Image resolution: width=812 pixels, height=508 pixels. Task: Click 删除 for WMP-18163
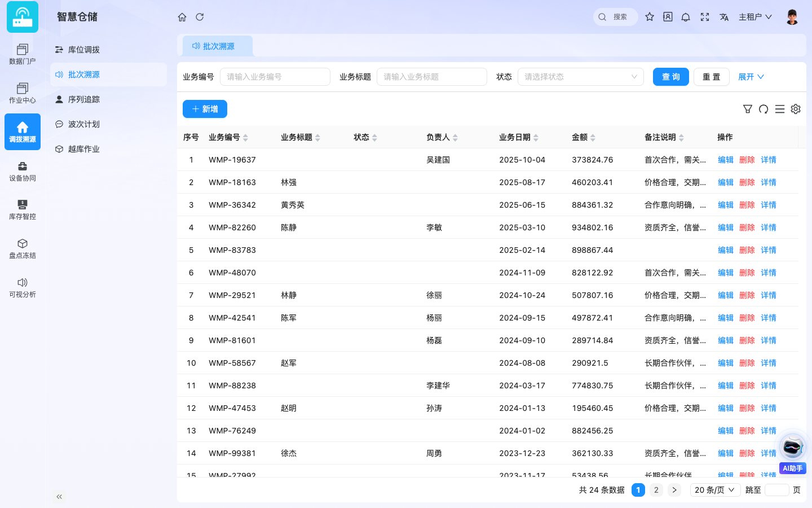(747, 182)
